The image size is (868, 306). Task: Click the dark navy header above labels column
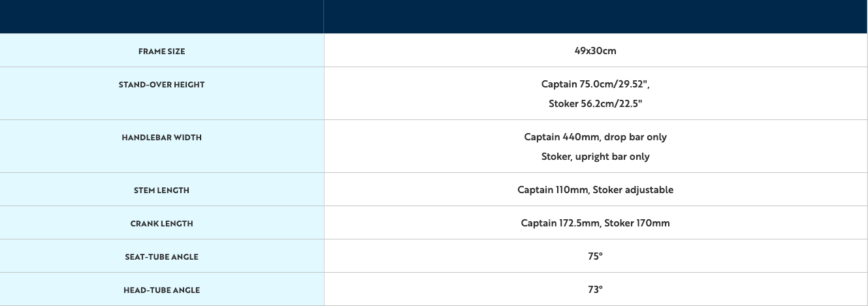[161, 16]
